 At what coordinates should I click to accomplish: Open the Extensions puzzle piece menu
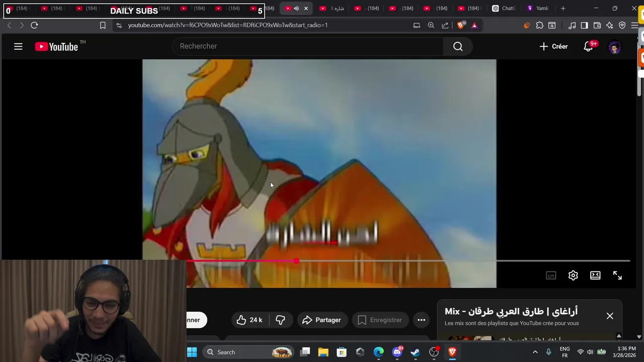(x=539, y=25)
